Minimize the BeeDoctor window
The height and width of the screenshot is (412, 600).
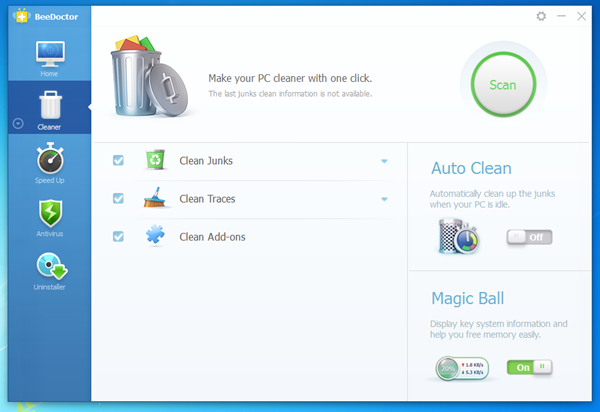tap(561, 16)
